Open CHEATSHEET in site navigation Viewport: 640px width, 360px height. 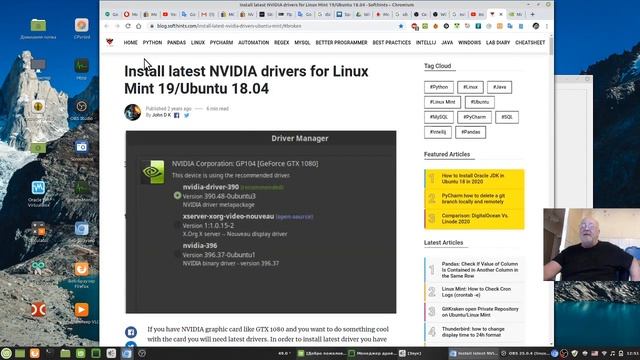pos(530,42)
